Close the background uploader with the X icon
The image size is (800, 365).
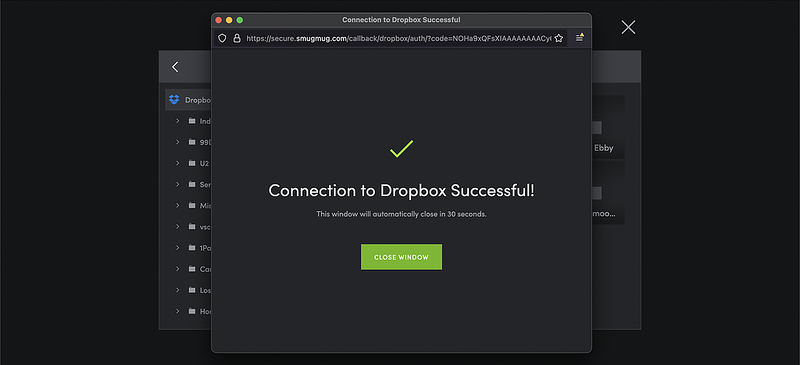(628, 28)
